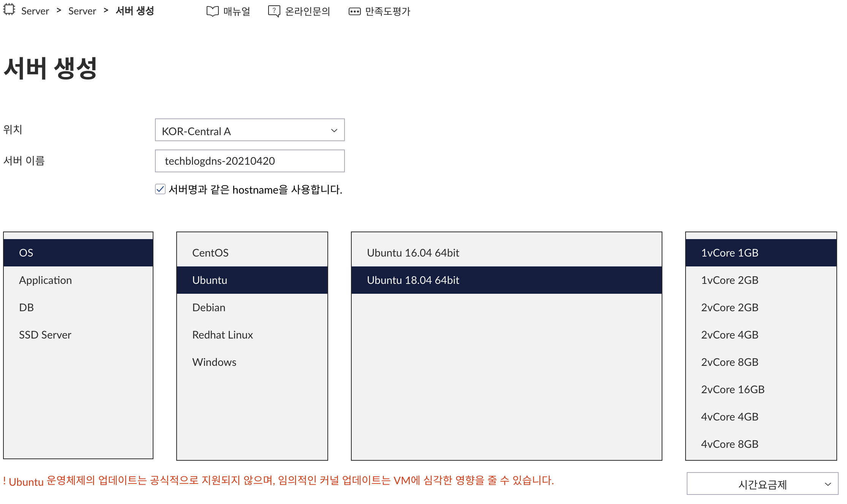
Task: Open the 매뉴얼 manual link
Action: 236,11
